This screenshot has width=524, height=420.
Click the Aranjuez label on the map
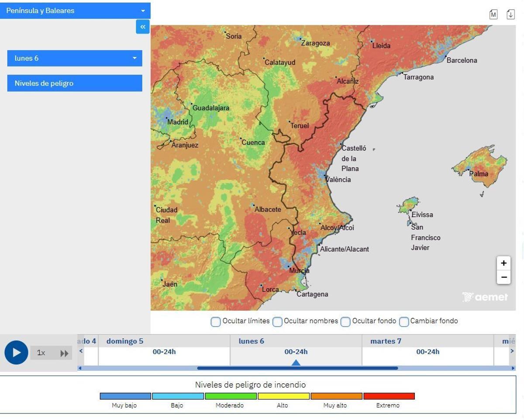pyautogui.click(x=185, y=145)
